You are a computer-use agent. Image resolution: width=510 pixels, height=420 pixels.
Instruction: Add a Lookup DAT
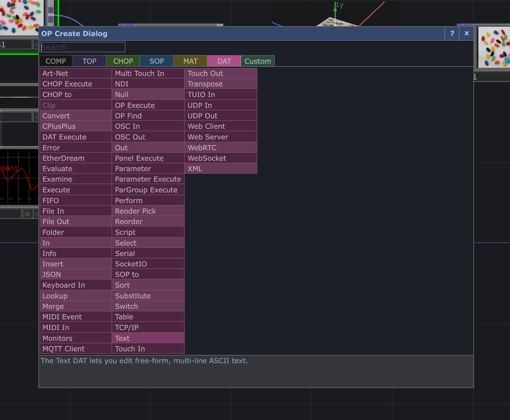tap(76, 296)
